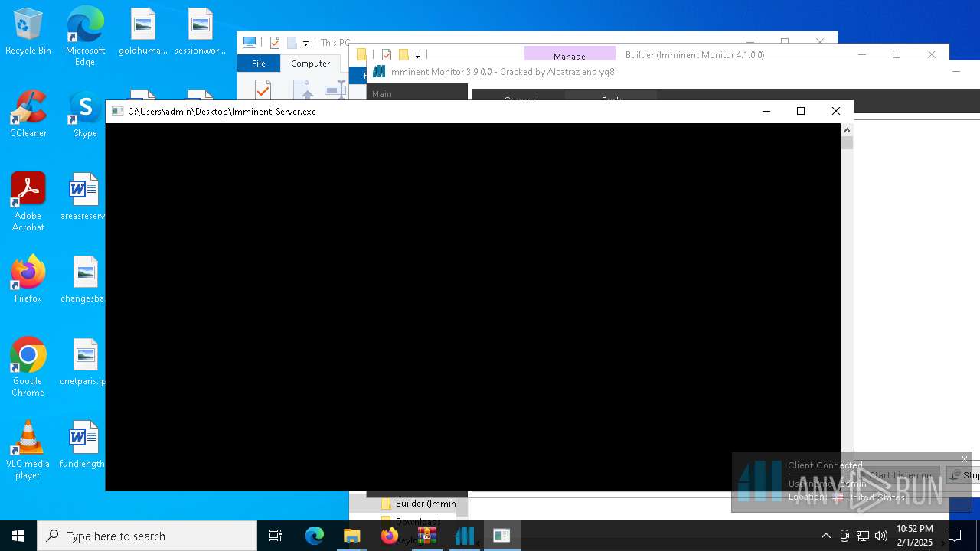Click the Windows Start button
The width and height of the screenshot is (980, 551).
18,536
